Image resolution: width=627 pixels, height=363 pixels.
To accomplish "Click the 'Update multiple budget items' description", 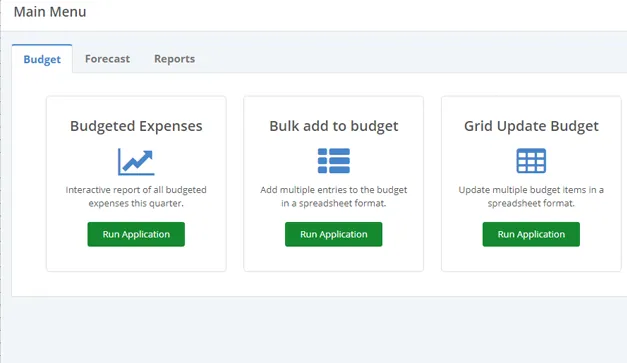I will (x=531, y=196).
